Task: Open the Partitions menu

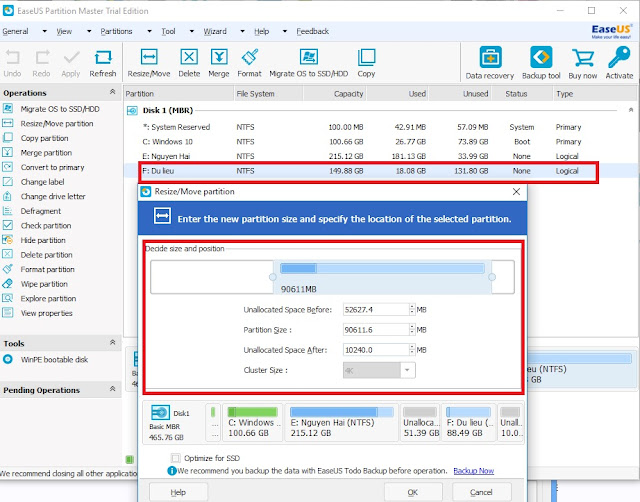Action: click(116, 31)
